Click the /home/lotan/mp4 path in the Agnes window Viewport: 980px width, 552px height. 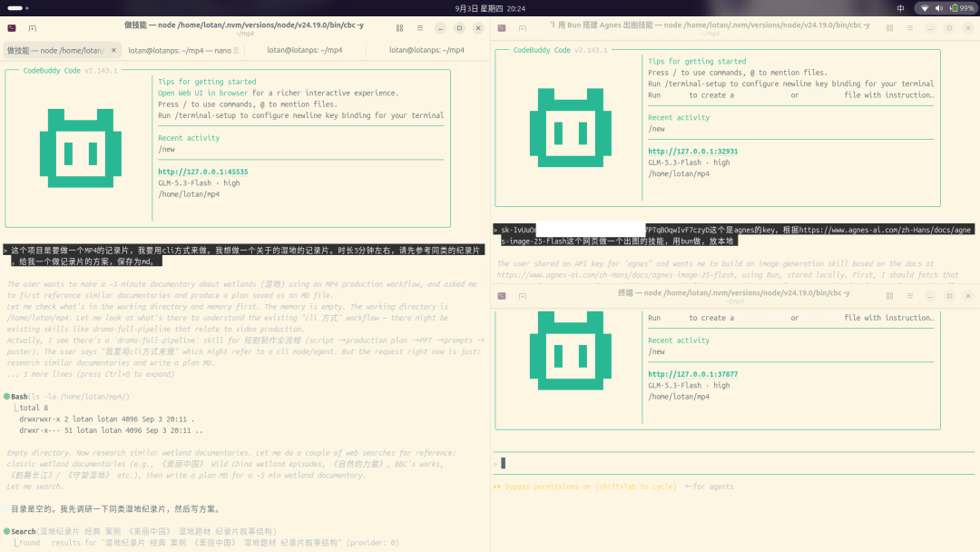679,173
